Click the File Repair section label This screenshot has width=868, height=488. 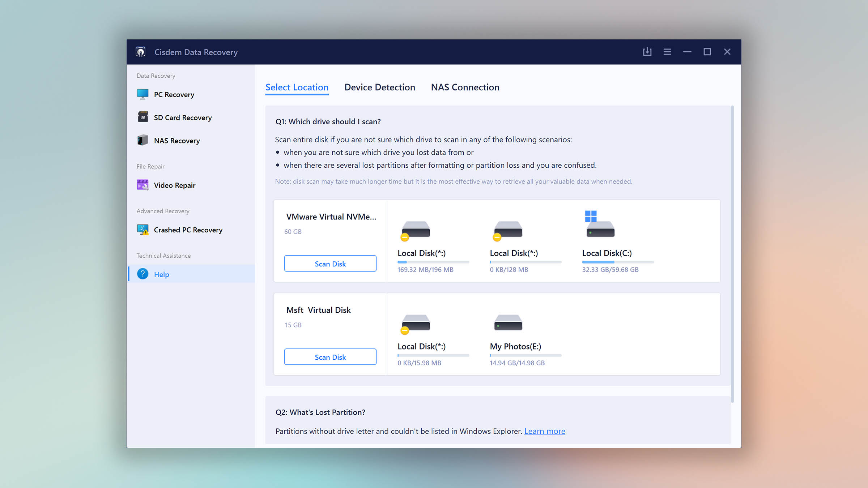pos(150,166)
